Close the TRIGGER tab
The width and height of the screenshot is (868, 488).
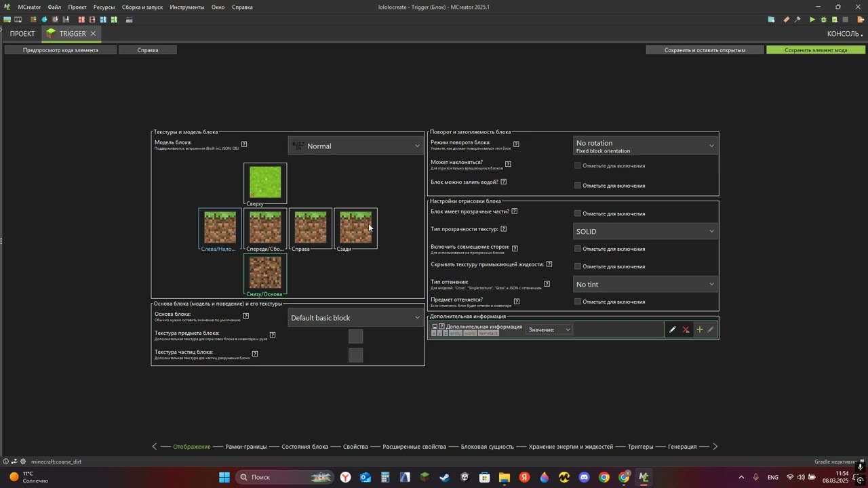click(x=94, y=33)
